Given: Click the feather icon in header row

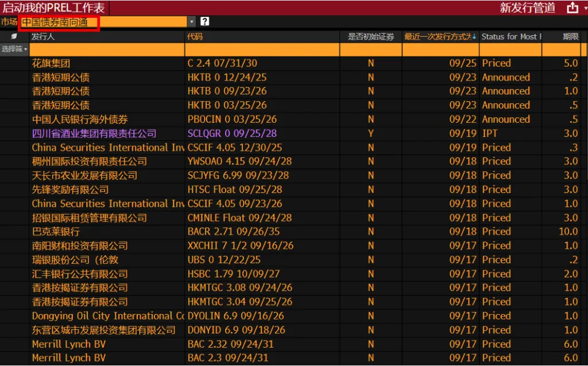Looking at the screenshot, I should 14,36.
